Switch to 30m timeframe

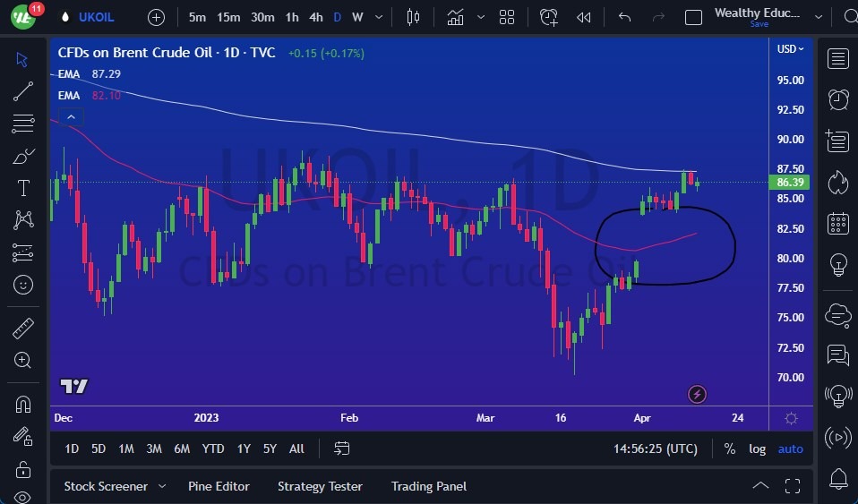click(262, 18)
